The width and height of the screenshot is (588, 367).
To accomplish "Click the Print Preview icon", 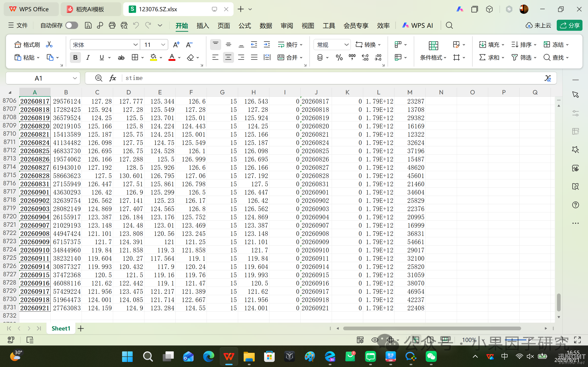I will tap(124, 25).
